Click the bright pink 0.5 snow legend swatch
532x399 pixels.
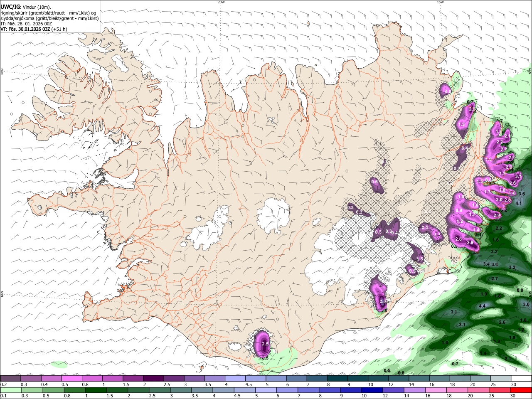pyautogui.click(x=72, y=379)
